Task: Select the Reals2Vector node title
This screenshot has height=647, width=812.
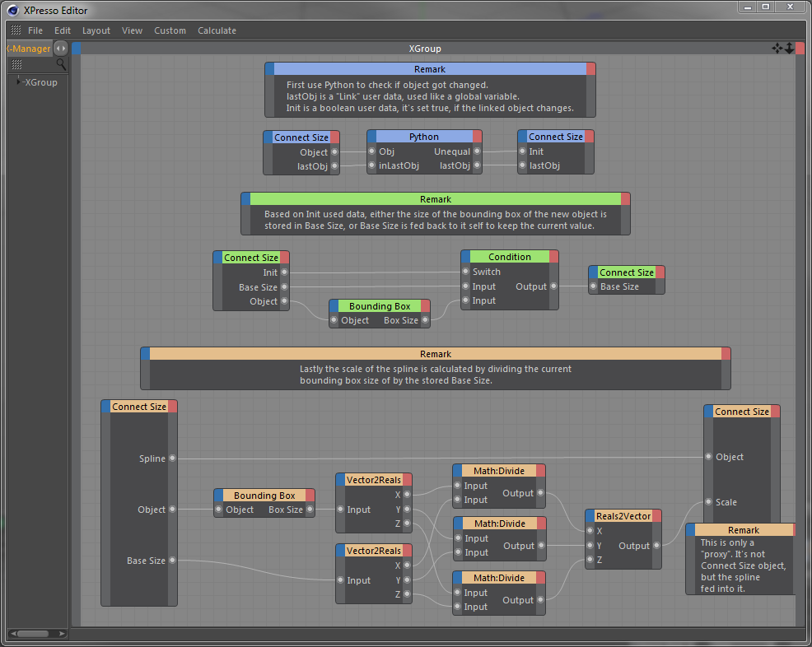Action: coord(623,516)
